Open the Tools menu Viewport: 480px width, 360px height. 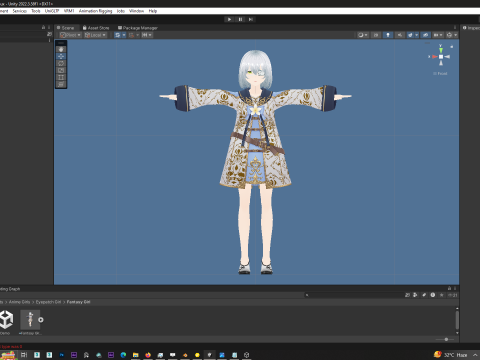pyautogui.click(x=36, y=11)
